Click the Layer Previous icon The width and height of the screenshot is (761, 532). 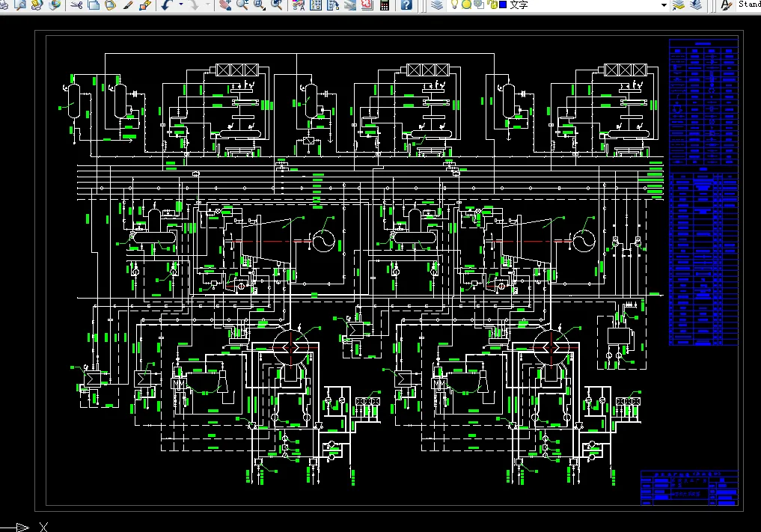tap(695, 4)
